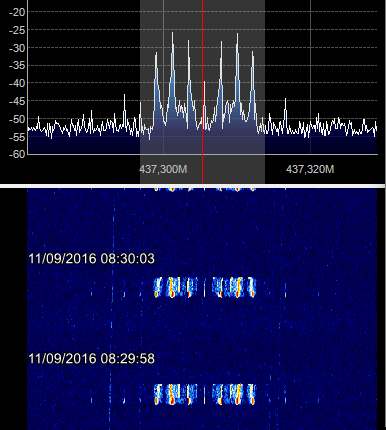The width and height of the screenshot is (386, 430).
Task: Click the red tuning line in the spectrum
Action: pos(202,92)
